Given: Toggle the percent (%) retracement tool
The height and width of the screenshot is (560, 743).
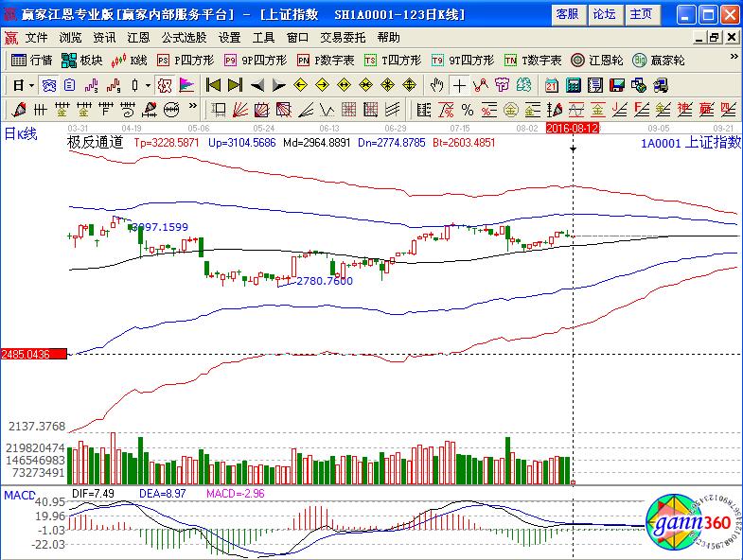Looking at the screenshot, I should point(467,108).
